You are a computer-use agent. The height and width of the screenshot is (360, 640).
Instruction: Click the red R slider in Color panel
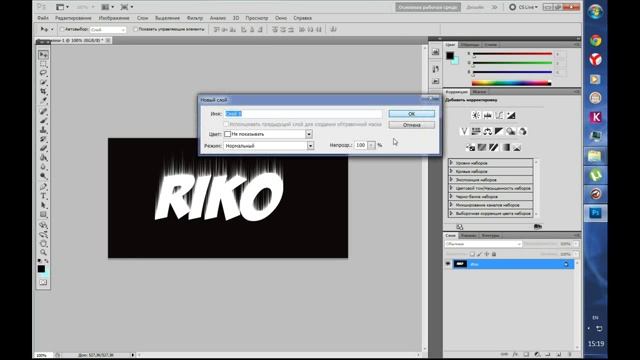tap(512, 54)
